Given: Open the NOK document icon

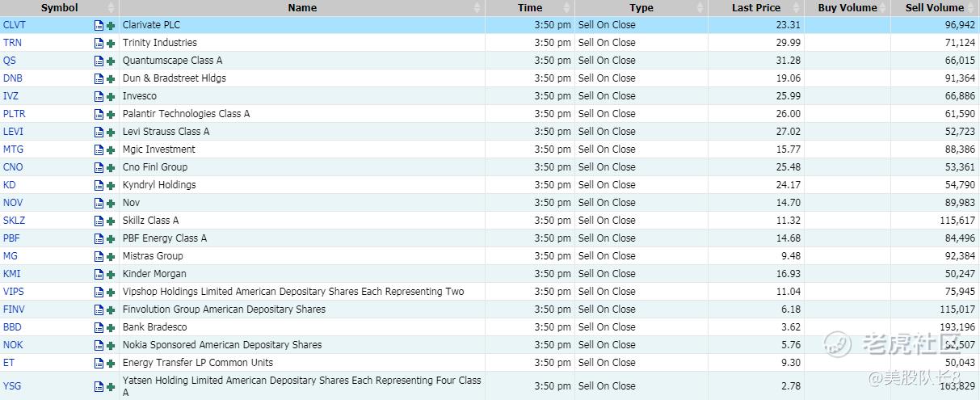Looking at the screenshot, I should pyautogui.click(x=99, y=346).
